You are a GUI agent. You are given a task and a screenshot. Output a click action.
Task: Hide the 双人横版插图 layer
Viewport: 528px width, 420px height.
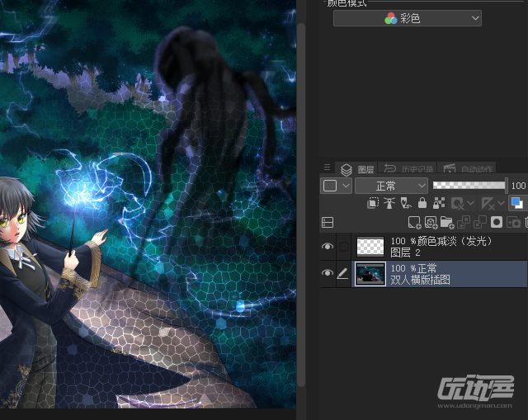(328, 273)
